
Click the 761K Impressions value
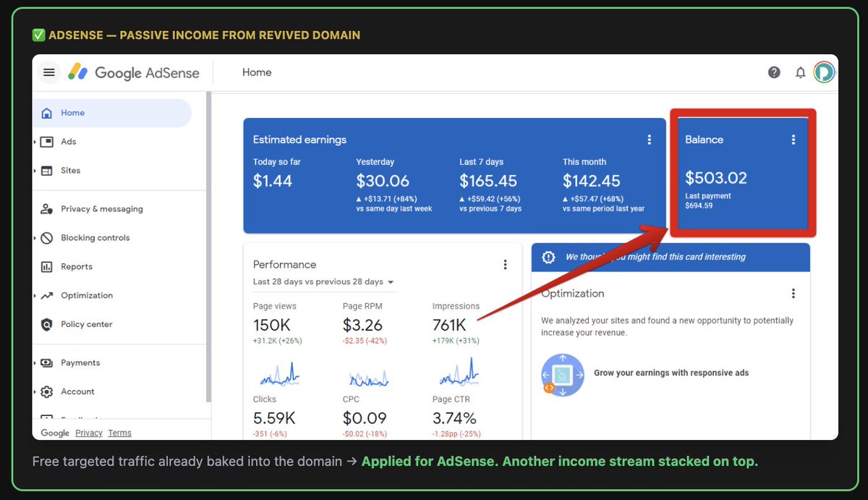pyautogui.click(x=449, y=326)
